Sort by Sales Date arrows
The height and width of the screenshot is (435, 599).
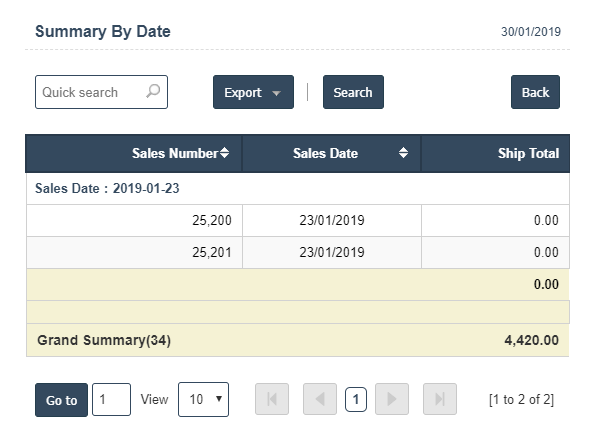(x=403, y=153)
